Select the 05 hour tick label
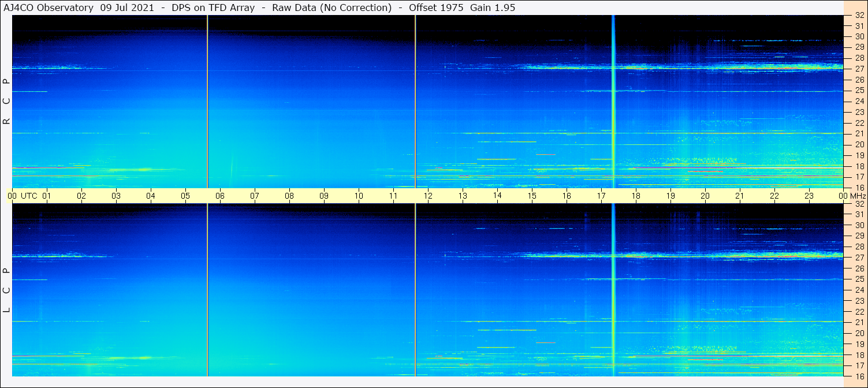The width and height of the screenshot is (868, 388). tap(185, 196)
